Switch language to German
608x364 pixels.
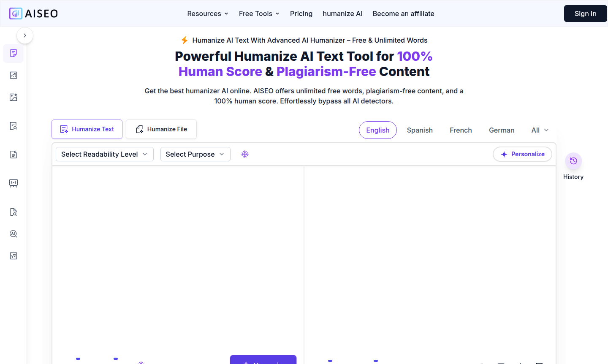[x=501, y=130]
